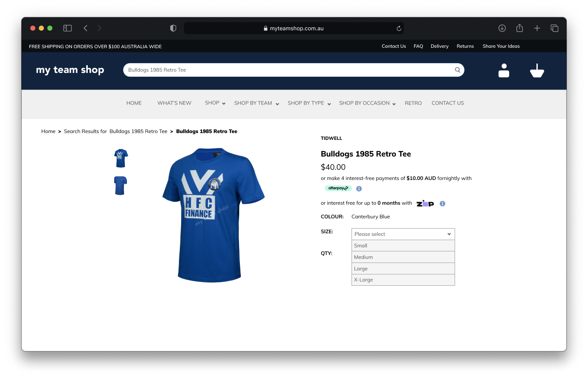This screenshot has width=588, height=377.
Task: Show the tab overview icon
Action: (x=554, y=28)
